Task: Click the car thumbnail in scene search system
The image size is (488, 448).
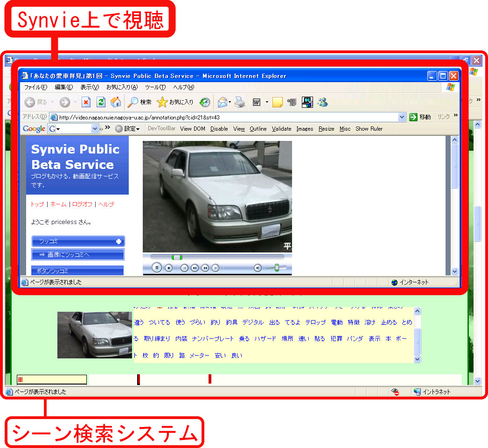Action: click(95, 335)
